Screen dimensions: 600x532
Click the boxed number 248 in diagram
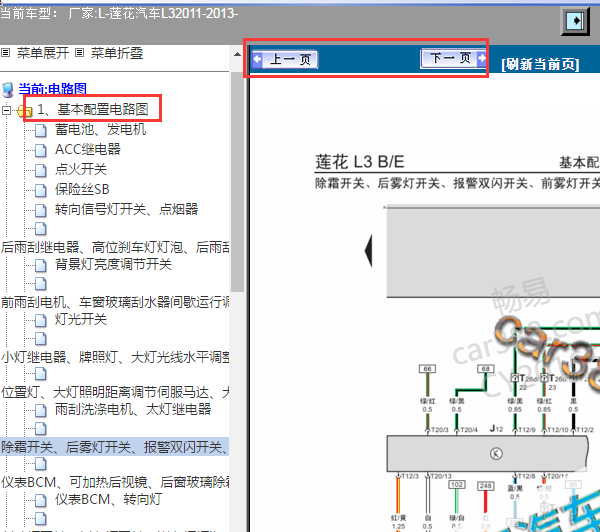point(486,486)
